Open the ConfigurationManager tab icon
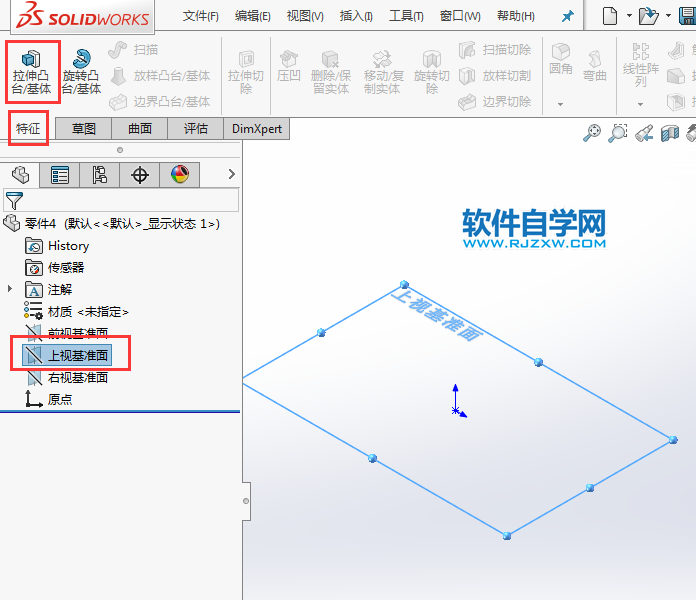Screen dimensions: 696x600 point(99,175)
